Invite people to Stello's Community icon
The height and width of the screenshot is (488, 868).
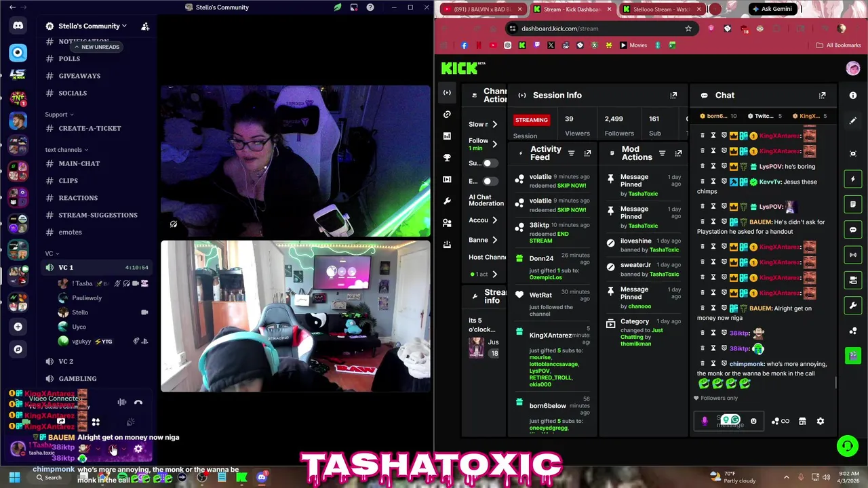[145, 26]
